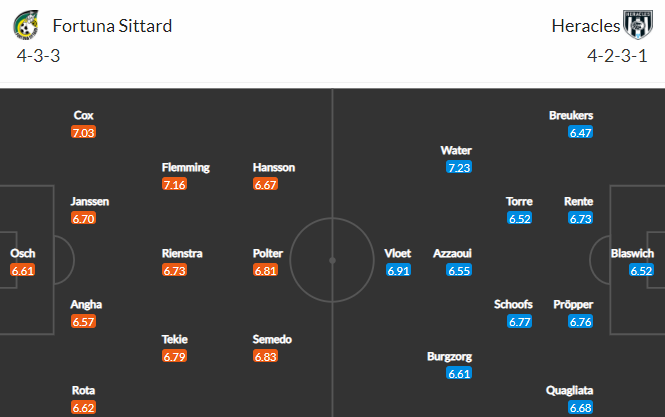The height and width of the screenshot is (417, 665).
Task: Open player Vloet's name
Action: pyautogui.click(x=398, y=253)
